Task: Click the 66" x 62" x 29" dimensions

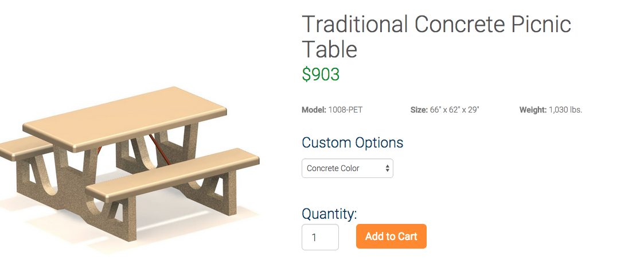Action: pyautogui.click(x=455, y=110)
